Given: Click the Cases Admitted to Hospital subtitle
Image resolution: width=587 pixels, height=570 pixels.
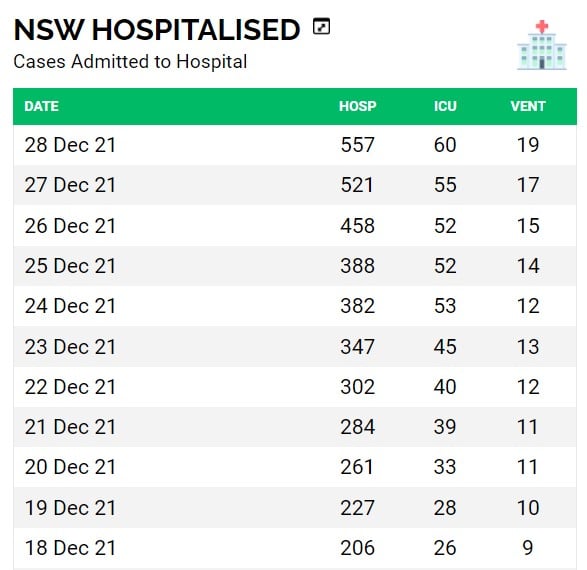Looking at the screenshot, I should pyautogui.click(x=130, y=61).
